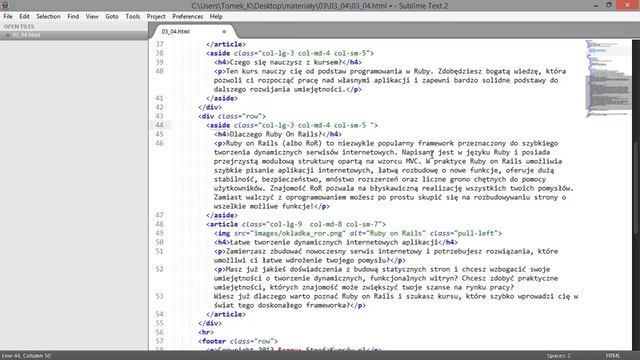
Task: Click the text 'Łatwe tworzenie dynamicznych internetowych aplikacji'
Action: tap(333, 242)
